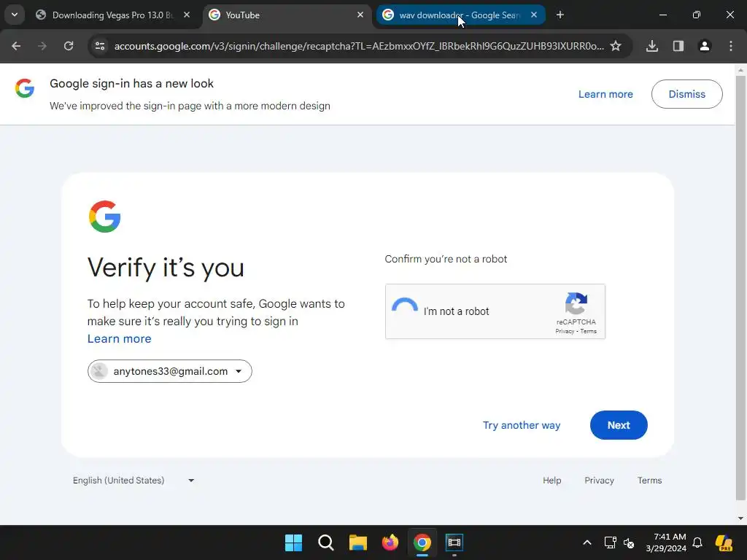This screenshot has height=560, width=747.
Task: Check the I'm not a robot checkbox
Action: coord(404,311)
